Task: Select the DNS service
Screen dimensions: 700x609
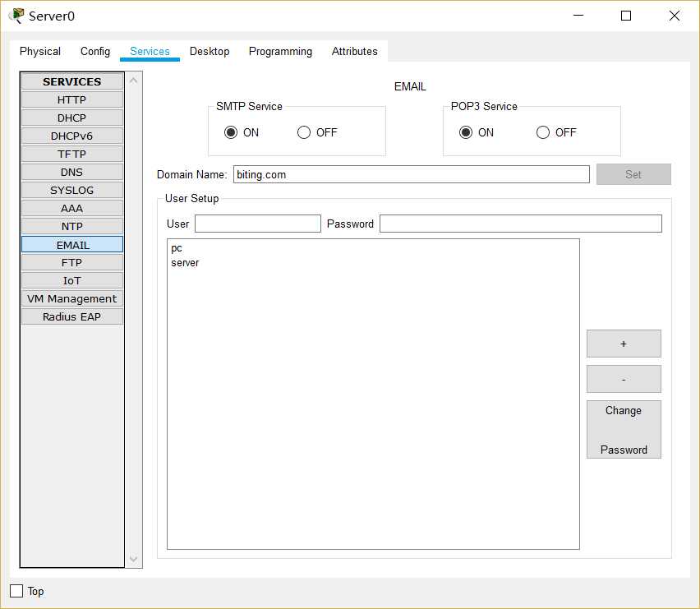Action: click(71, 172)
